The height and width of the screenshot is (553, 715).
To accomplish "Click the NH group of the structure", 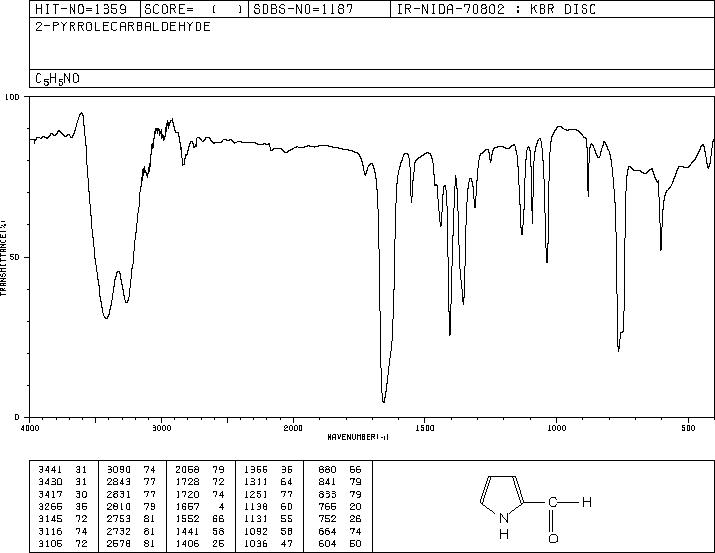I will (503, 526).
